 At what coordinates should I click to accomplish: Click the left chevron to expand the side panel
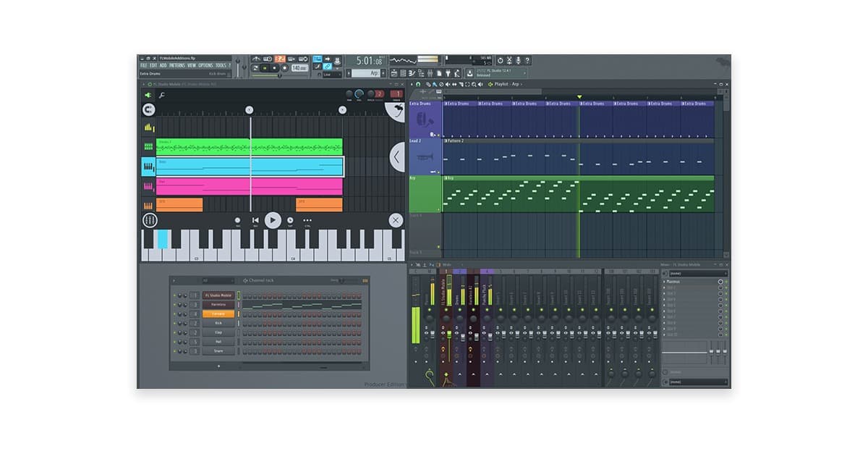[396, 156]
